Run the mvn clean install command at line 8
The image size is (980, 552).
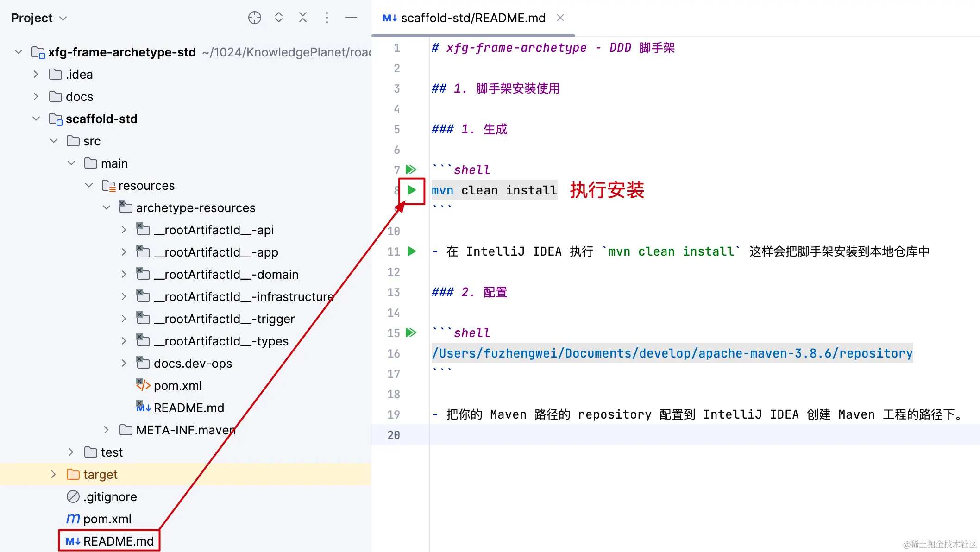411,190
